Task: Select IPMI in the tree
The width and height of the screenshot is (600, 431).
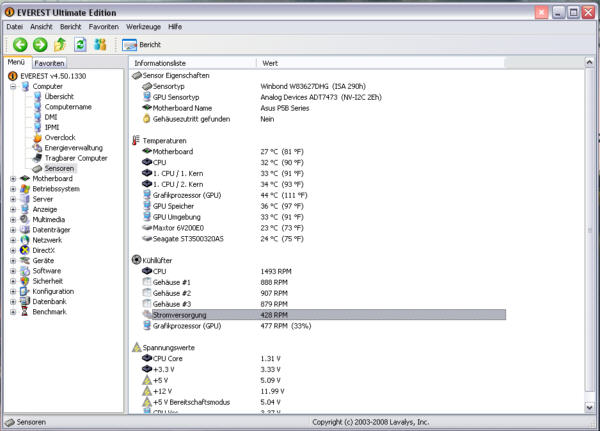Action: (52, 127)
